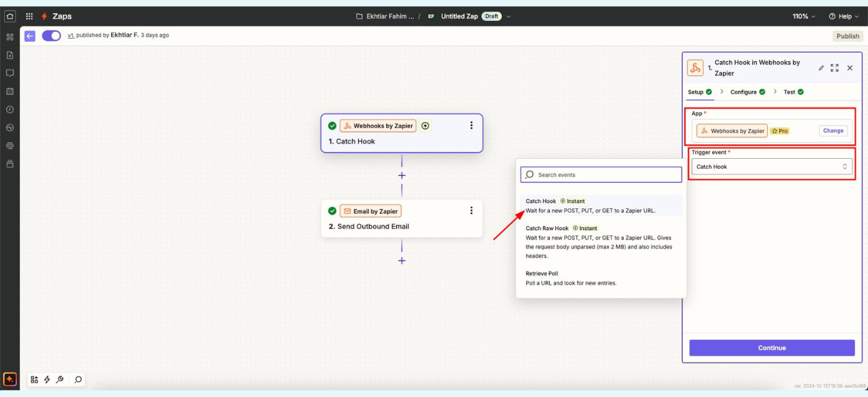Viewport: 868px width, 397px height.
Task: Toggle the Zap on/off switch
Action: point(52,35)
